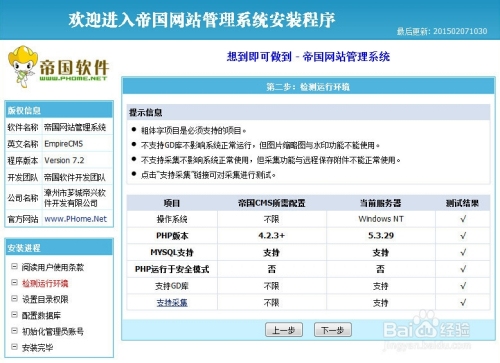The image size is (500, 363).
Task: Click the 帝国CMS所需配置 column header
Action: [271, 203]
